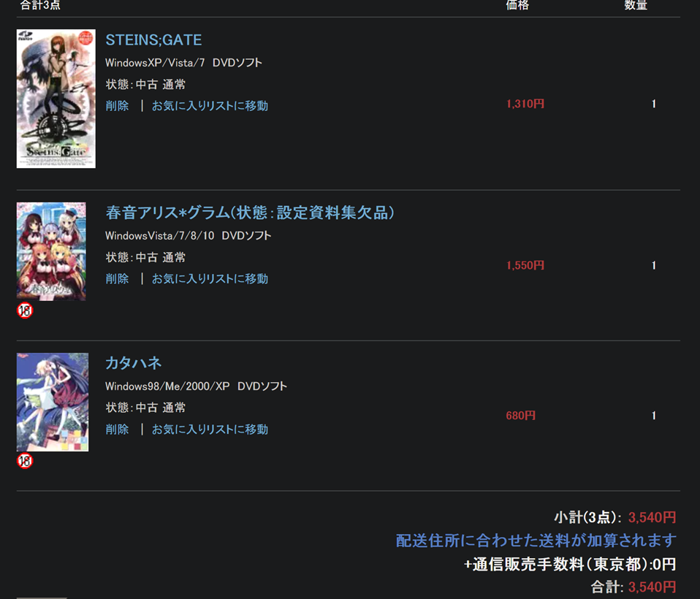700x599 pixels.
Task: Click the 春音アリス*グラム cover image
Action: tap(51, 251)
